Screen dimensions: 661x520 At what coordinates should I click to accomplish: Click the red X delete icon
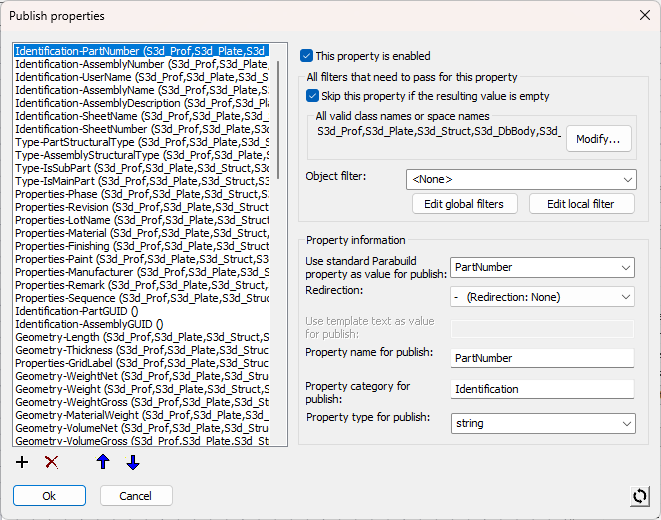click(52, 462)
